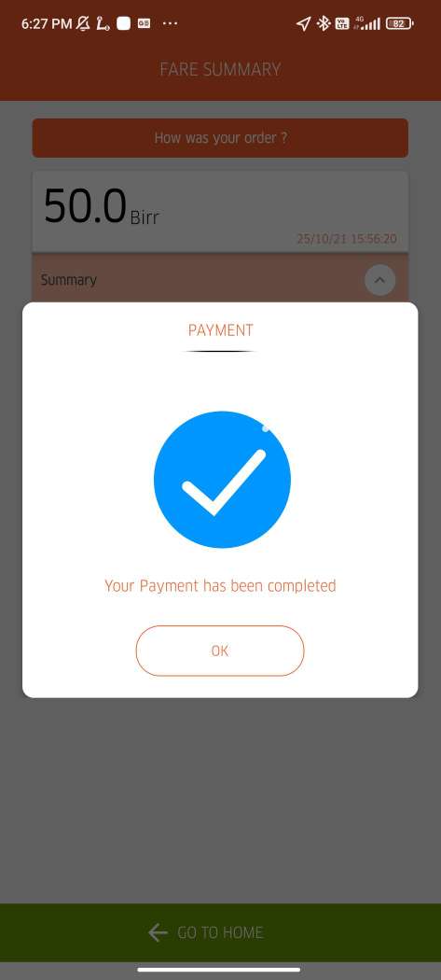Viewport: 441px width, 980px height.
Task: Collapse the Summary section chevron
Action: pyautogui.click(x=379, y=280)
